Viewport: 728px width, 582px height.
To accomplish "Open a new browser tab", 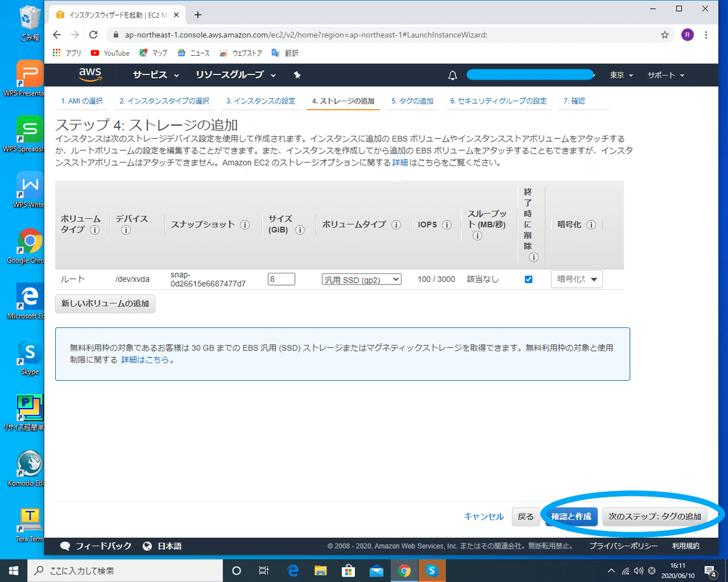I will click(x=198, y=15).
